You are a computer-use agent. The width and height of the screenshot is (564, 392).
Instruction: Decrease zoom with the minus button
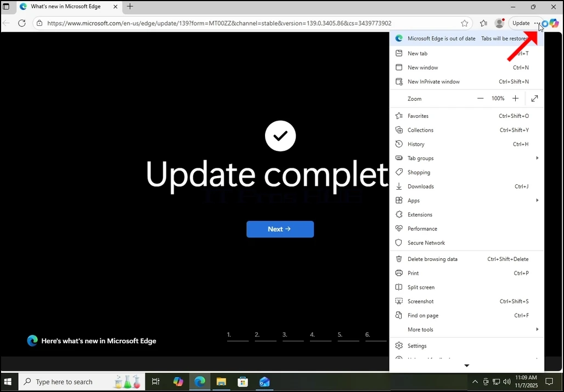pos(480,99)
